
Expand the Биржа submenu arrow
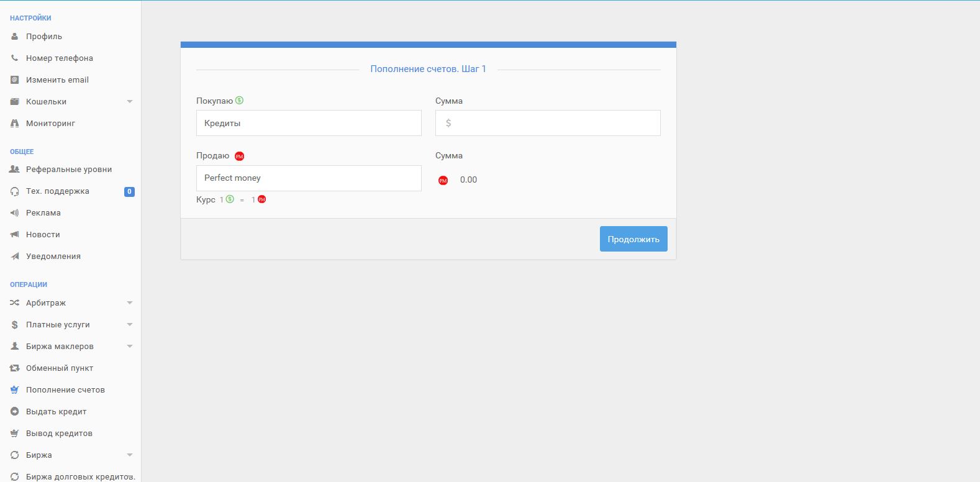[x=130, y=455]
